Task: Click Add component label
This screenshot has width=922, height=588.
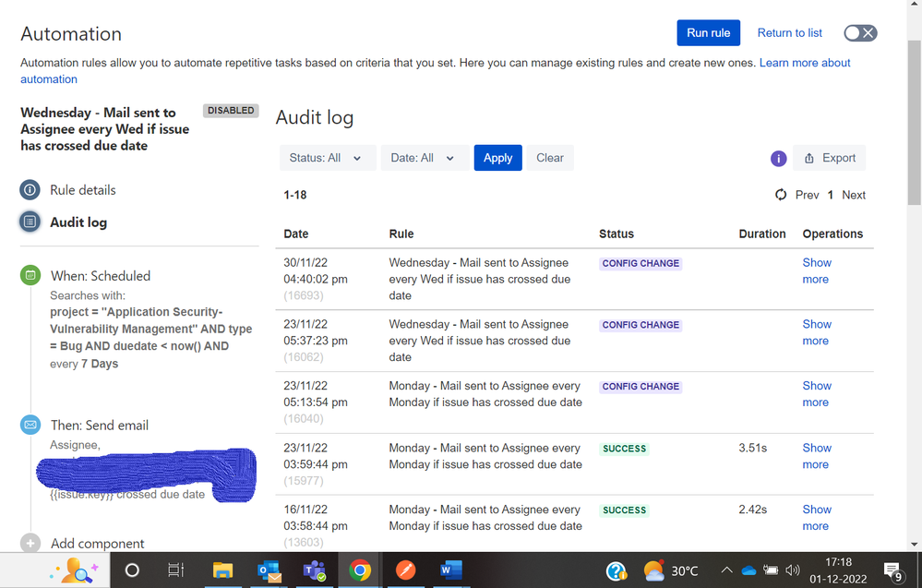Action: pyautogui.click(x=97, y=544)
